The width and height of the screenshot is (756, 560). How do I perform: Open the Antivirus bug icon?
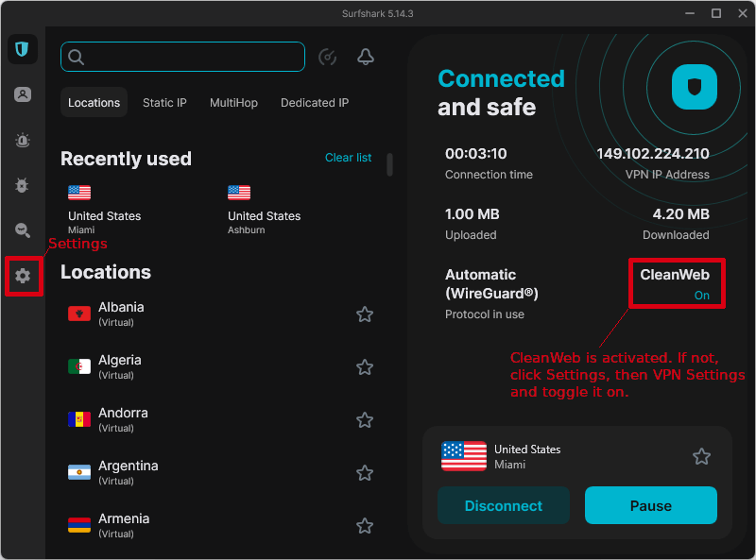[22, 185]
